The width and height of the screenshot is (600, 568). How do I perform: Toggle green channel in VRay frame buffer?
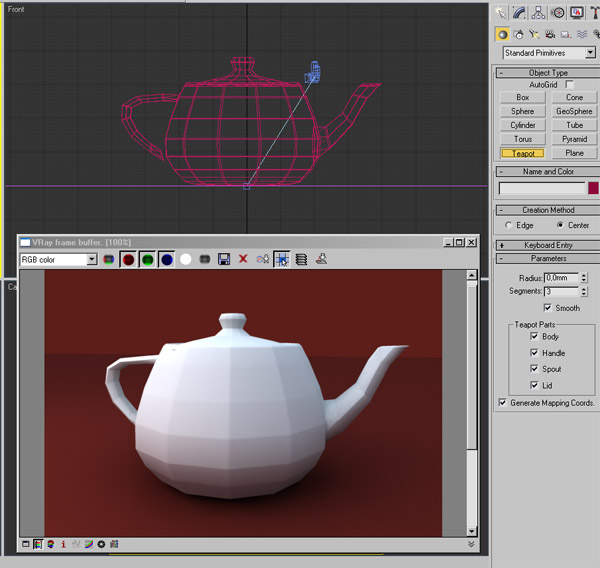click(147, 259)
